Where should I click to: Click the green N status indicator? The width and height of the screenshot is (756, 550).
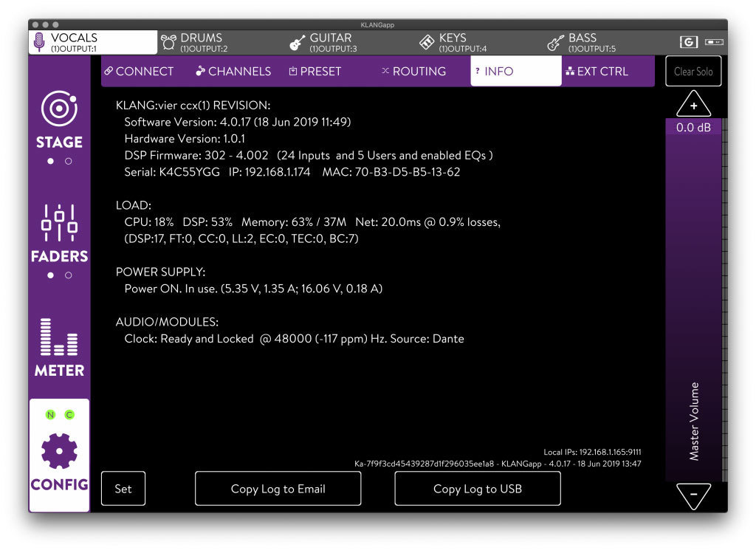point(50,415)
